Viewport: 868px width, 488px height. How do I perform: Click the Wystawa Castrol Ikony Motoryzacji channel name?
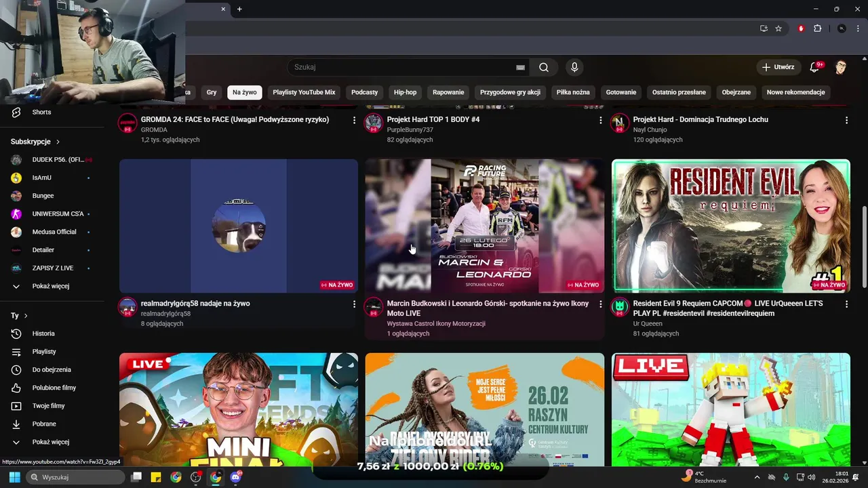click(x=436, y=323)
